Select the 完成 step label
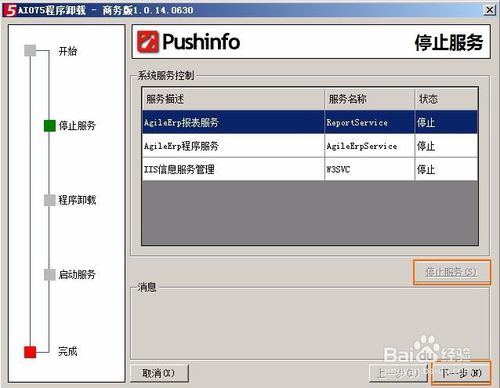 (x=68, y=351)
